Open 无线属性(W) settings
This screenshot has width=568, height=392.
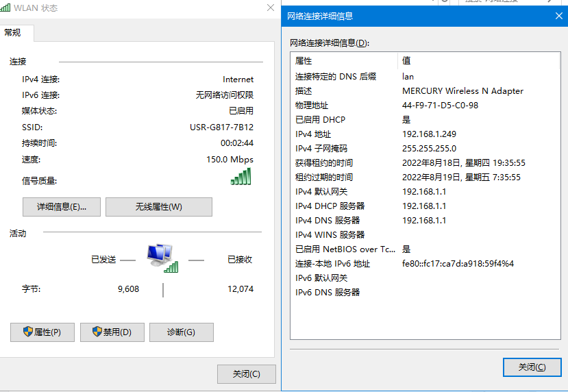tap(158, 207)
